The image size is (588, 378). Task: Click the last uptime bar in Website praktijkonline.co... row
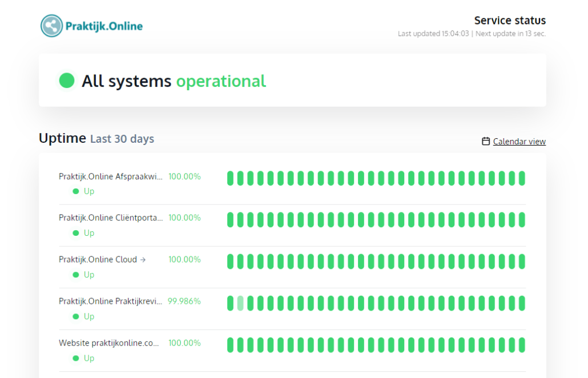[522, 345]
